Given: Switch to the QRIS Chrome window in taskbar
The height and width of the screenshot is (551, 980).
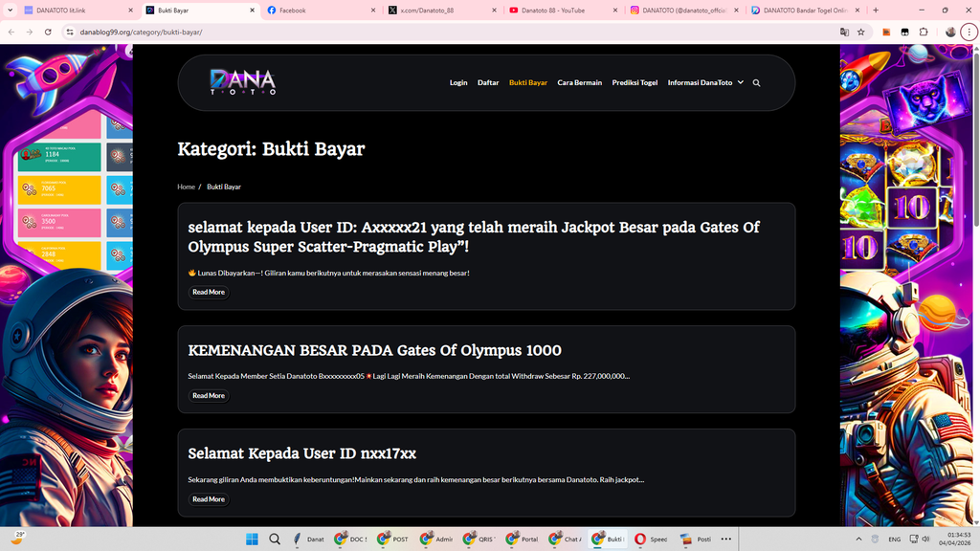Looking at the screenshot, I should 479,540.
